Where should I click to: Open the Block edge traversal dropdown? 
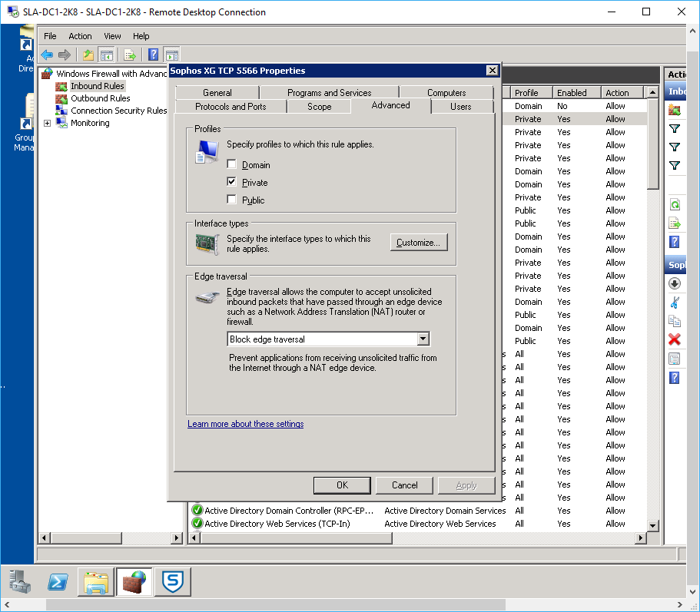coord(423,339)
